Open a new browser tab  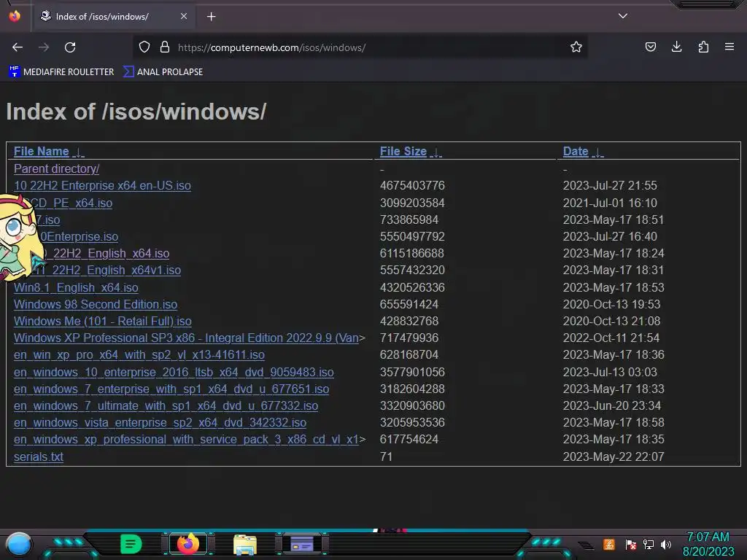point(211,17)
